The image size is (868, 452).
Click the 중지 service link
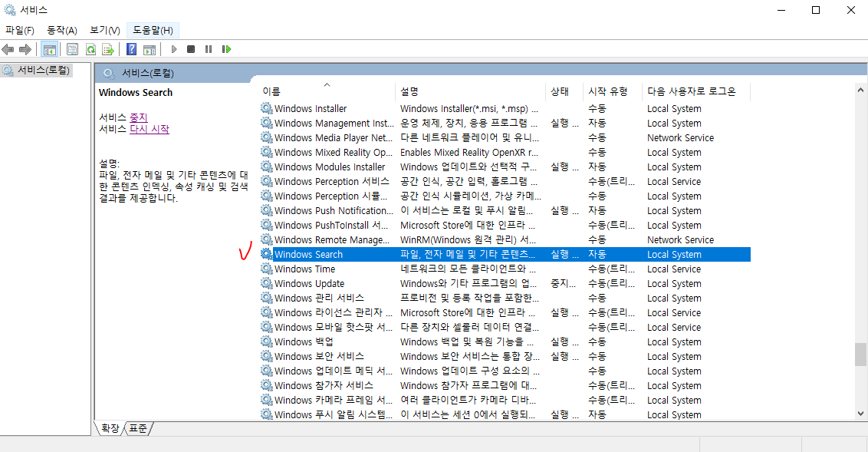(138, 117)
